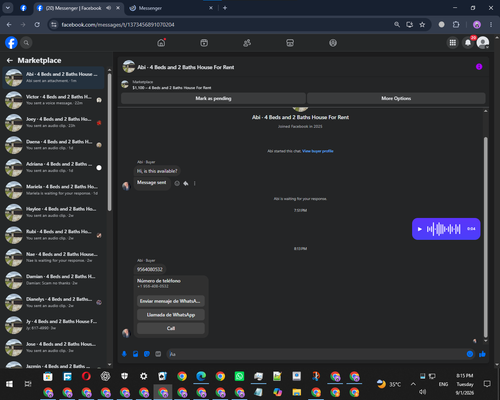Open the View buyer profile link
Screen dimensions: 500x400
point(318,151)
